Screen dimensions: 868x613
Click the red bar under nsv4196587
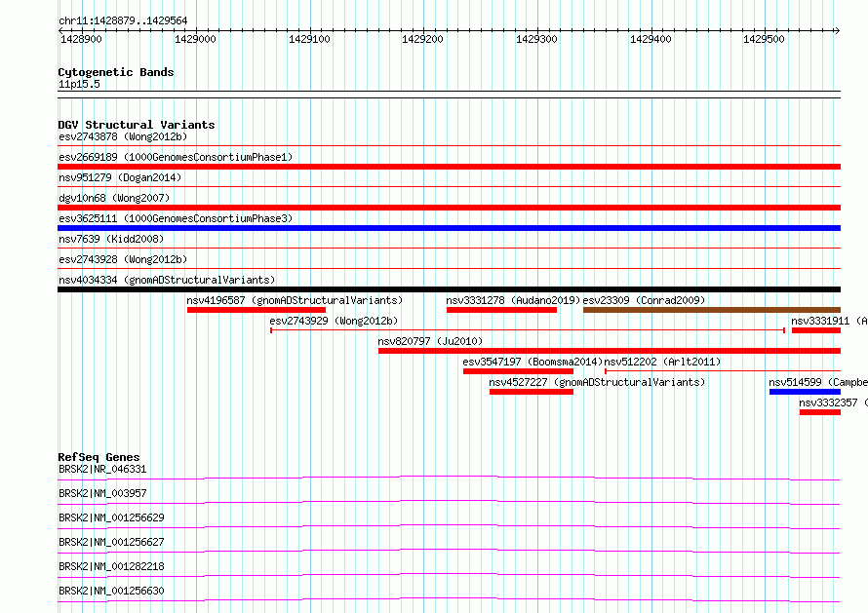pyautogui.click(x=256, y=310)
